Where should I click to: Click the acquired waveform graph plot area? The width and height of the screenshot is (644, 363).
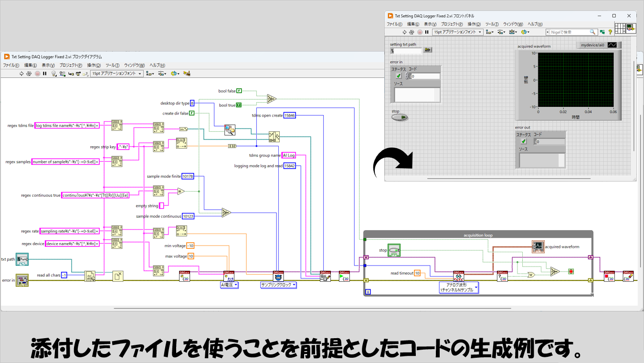click(x=576, y=80)
